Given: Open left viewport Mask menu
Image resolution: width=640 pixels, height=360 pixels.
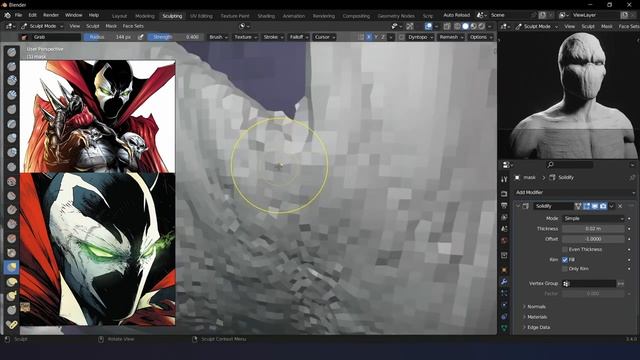Looking at the screenshot, I should point(111,26).
